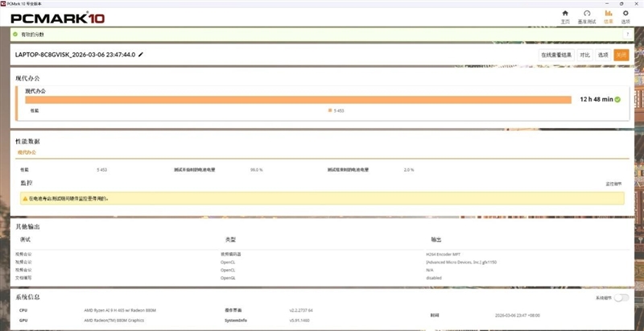The image size is (644, 331).
Task: Click the 其他输出 section heading
Action: pos(27,226)
